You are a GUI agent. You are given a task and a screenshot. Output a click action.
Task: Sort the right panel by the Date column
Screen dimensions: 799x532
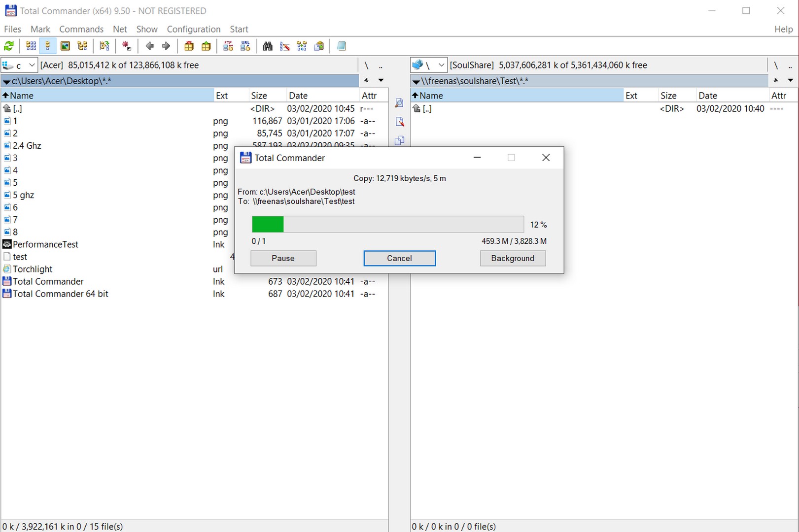click(732, 96)
